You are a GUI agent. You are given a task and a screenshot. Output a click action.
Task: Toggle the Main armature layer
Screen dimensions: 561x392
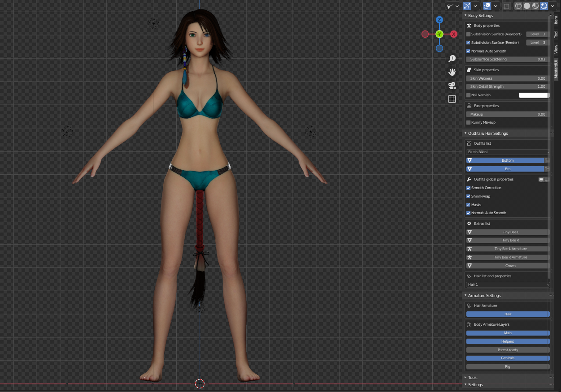coord(508,333)
